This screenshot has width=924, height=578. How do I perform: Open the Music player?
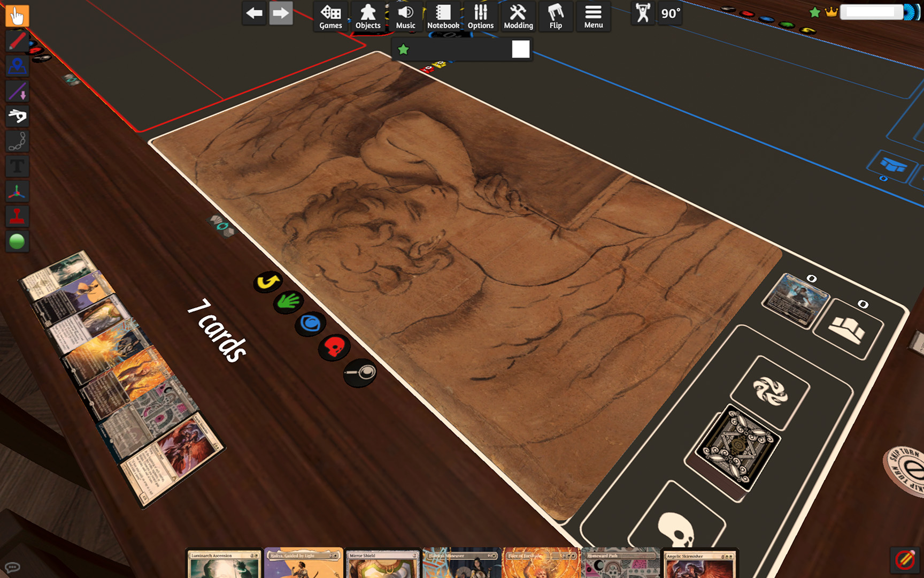405,16
